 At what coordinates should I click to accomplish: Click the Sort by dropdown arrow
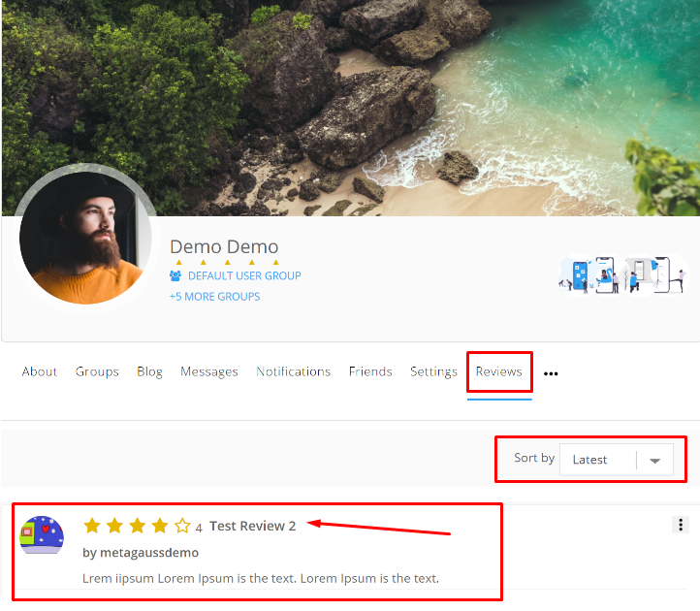coord(654,461)
